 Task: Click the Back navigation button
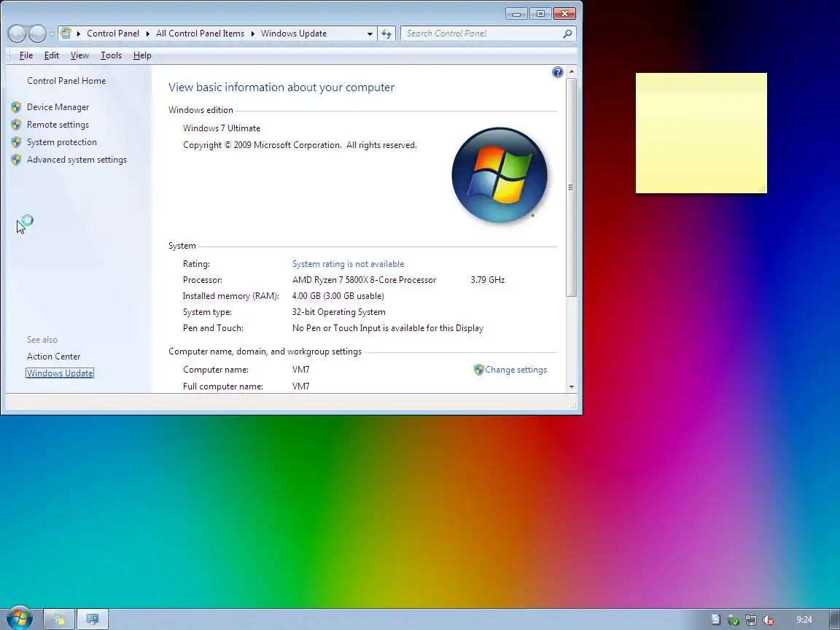click(17, 34)
